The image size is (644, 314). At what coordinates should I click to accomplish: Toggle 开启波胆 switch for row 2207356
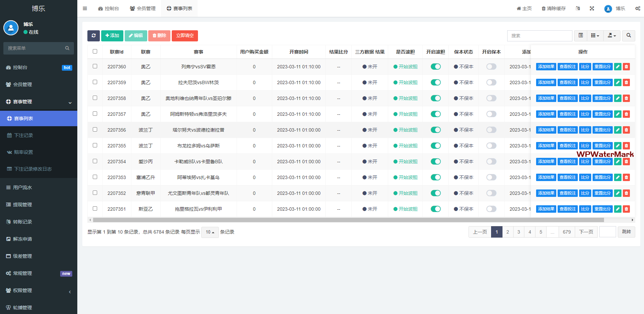point(436,130)
